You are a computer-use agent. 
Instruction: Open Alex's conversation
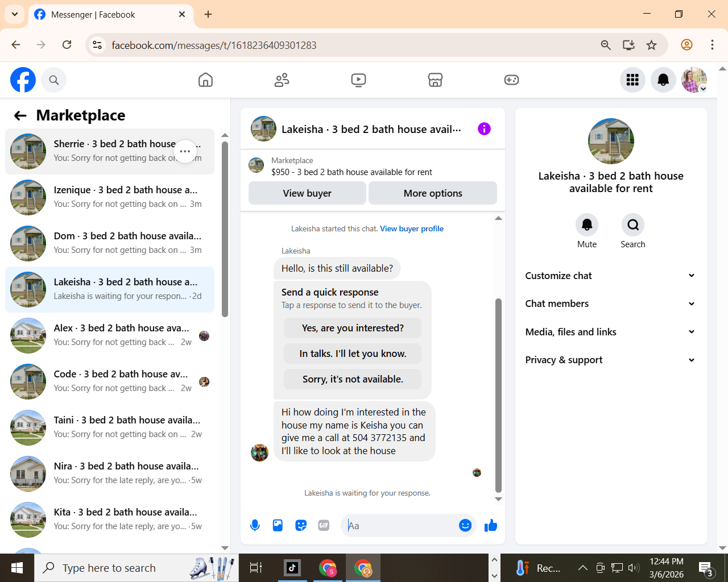click(110, 335)
